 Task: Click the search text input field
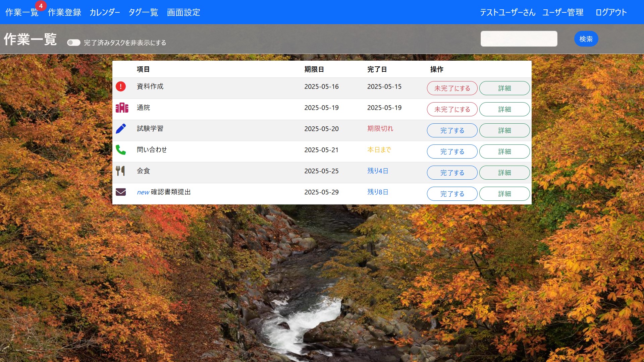[x=519, y=39]
